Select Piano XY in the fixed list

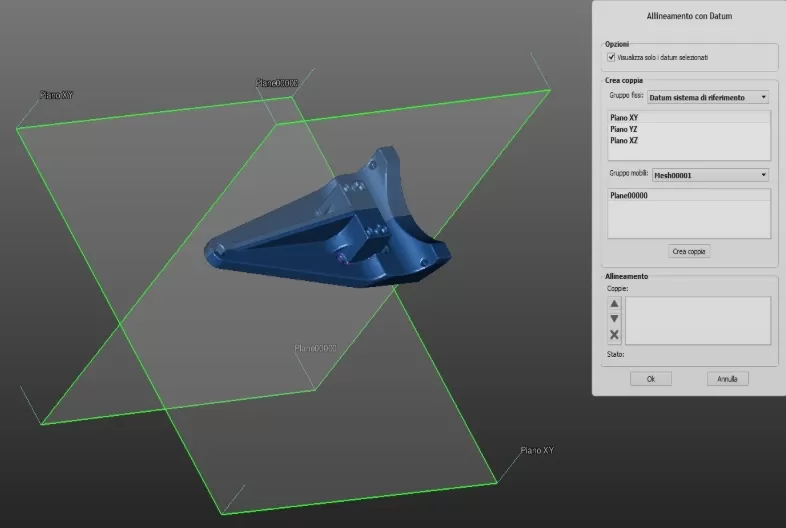tap(689, 117)
